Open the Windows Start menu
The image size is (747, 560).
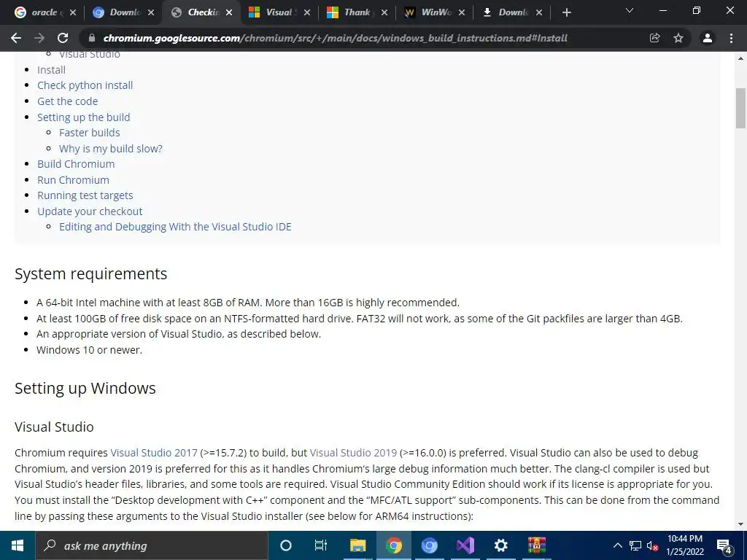click(x=18, y=545)
